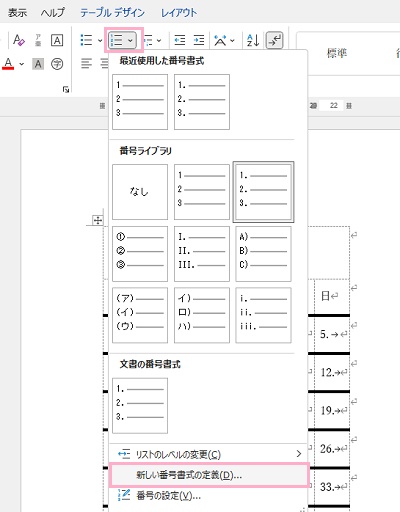Open the Asian layout dropdown arrow
This screenshot has width=400, height=512.
tap(232, 41)
